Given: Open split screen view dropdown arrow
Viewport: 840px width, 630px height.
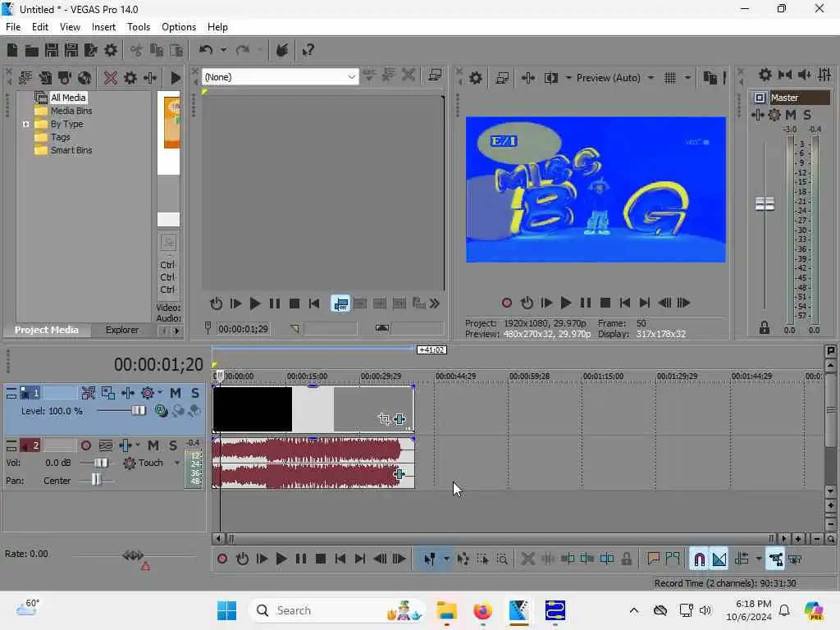Looking at the screenshot, I should (x=568, y=78).
